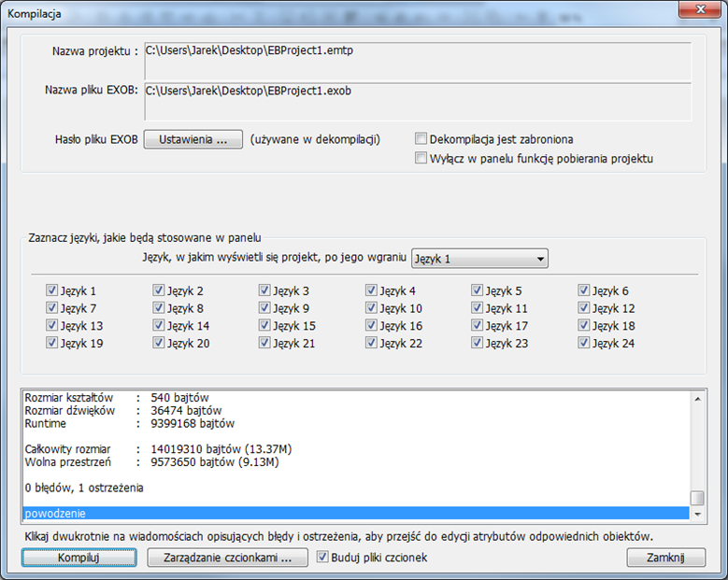Uncheck Język 1 checkbox
This screenshot has width=728, height=580.
pyautogui.click(x=51, y=290)
